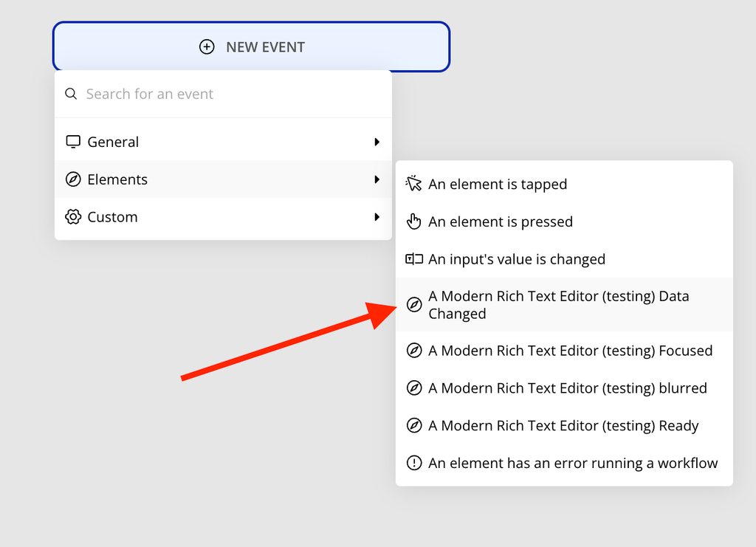Image resolution: width=756 pixels, height=547 pixels.
Task: Expand the Custom category arrow
Action: (x=377, y=217)
